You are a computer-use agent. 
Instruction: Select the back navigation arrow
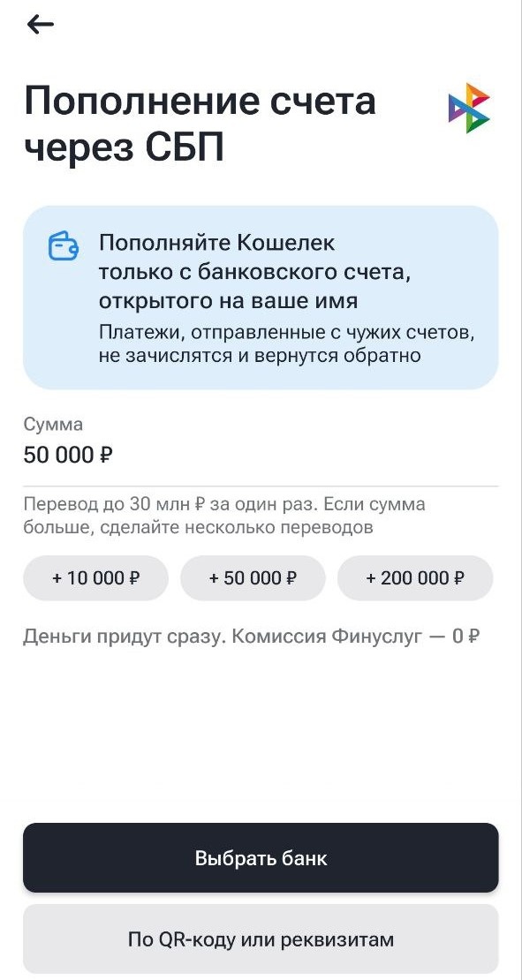point(40,25)
